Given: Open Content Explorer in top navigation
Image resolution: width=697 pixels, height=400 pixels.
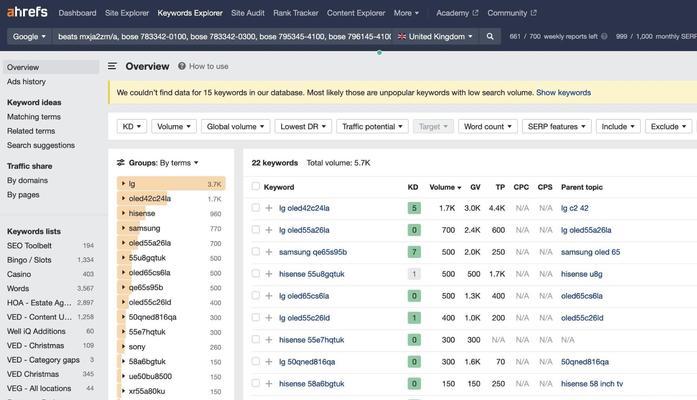Looking at the screenshot, I should coord(356,13).
